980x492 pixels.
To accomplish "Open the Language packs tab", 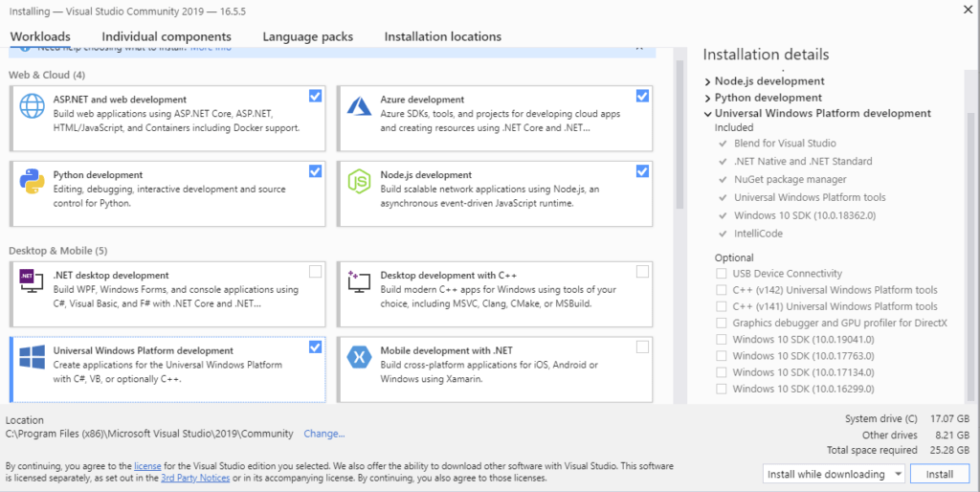I will coord(307,36).
